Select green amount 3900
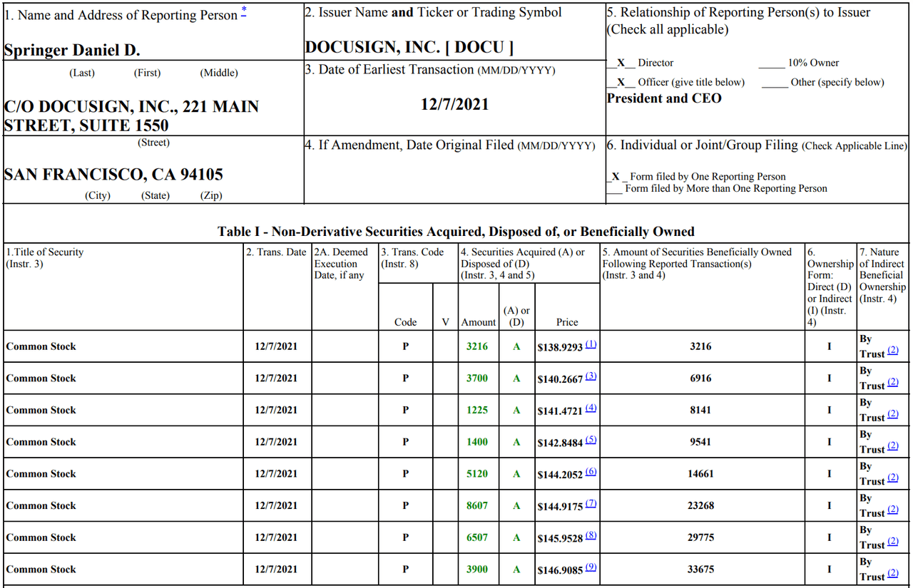This screenshot has height=588, width=913. (477, 569)
